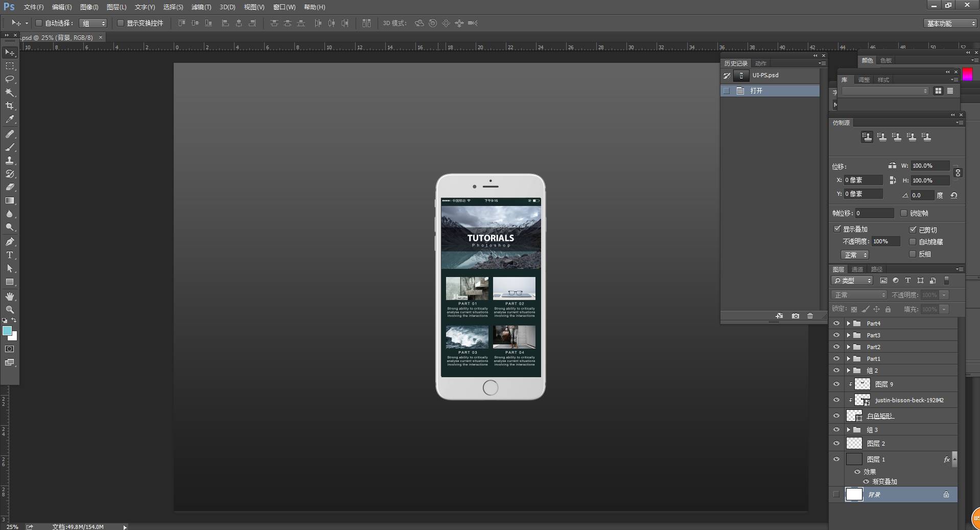Enable Auto Hide (自动隐藏) checkbox
Viewport: 980px width, 530px height.
click(913, 242)
